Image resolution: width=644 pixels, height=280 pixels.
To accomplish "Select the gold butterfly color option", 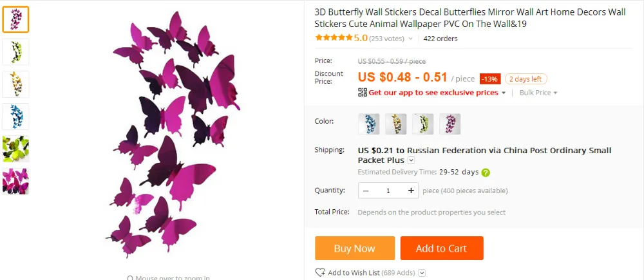I will [x=396, y=124].
